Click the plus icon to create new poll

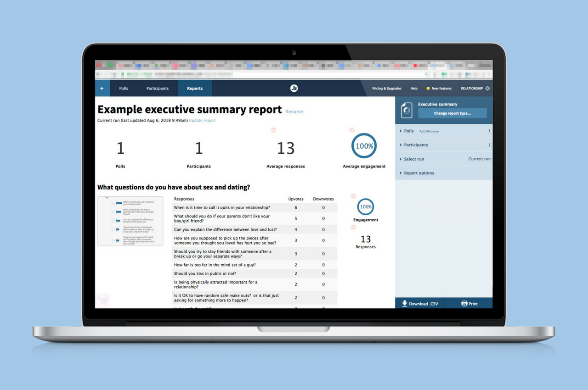[x=102, y=88]
